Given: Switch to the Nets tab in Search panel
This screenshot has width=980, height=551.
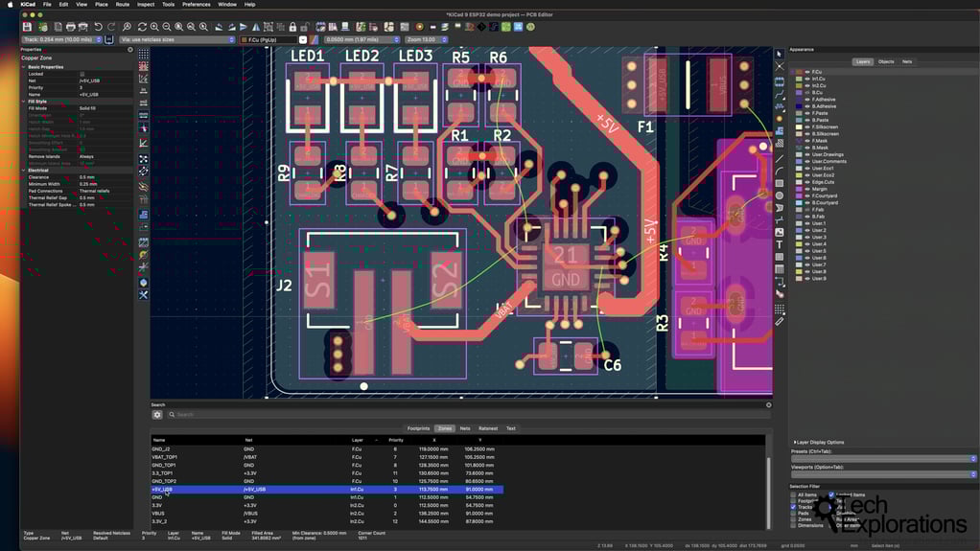Looking at the screenshot, I should tap(465, 428).
